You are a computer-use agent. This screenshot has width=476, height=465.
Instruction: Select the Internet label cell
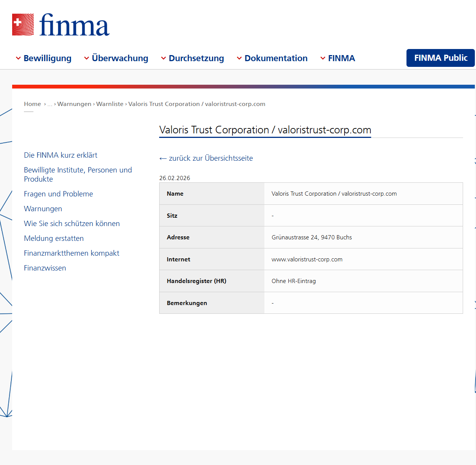coord(212,259)
